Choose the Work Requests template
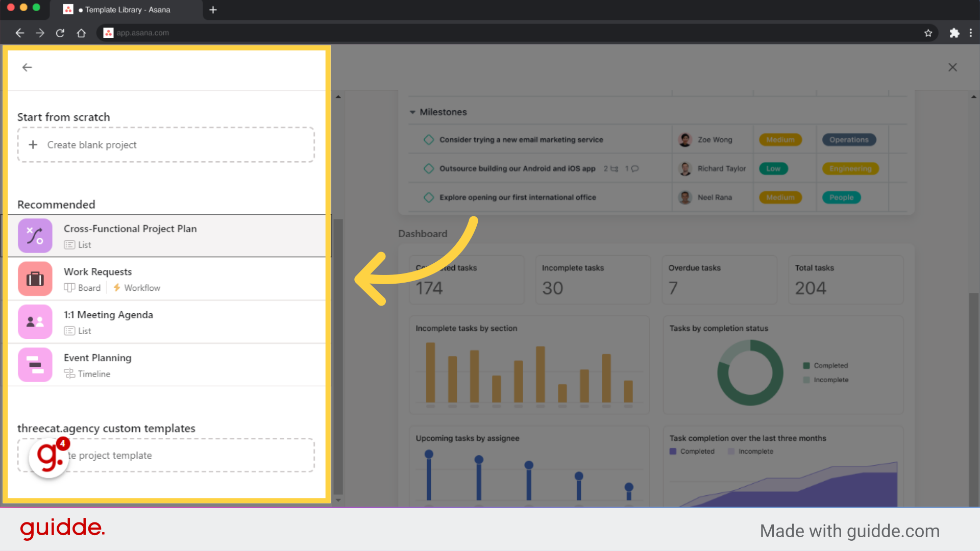The height and width of the screenshot is (551, 980). (x=166, y=279)
